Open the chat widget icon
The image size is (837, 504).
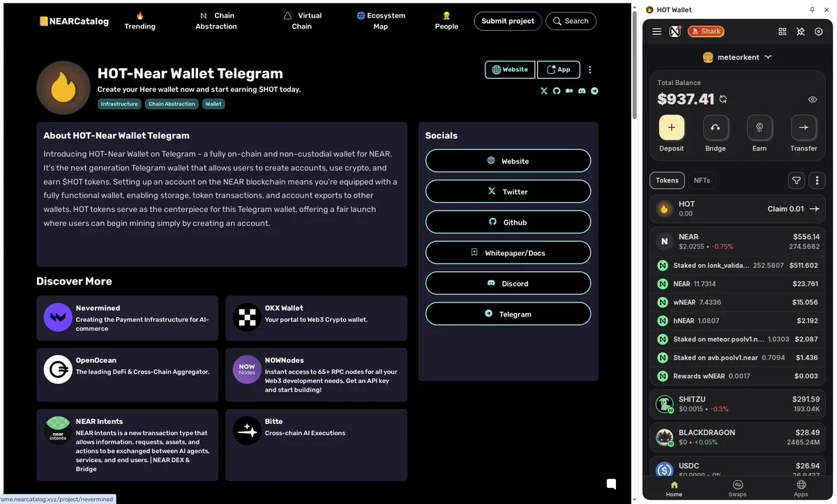pos(611,484)
